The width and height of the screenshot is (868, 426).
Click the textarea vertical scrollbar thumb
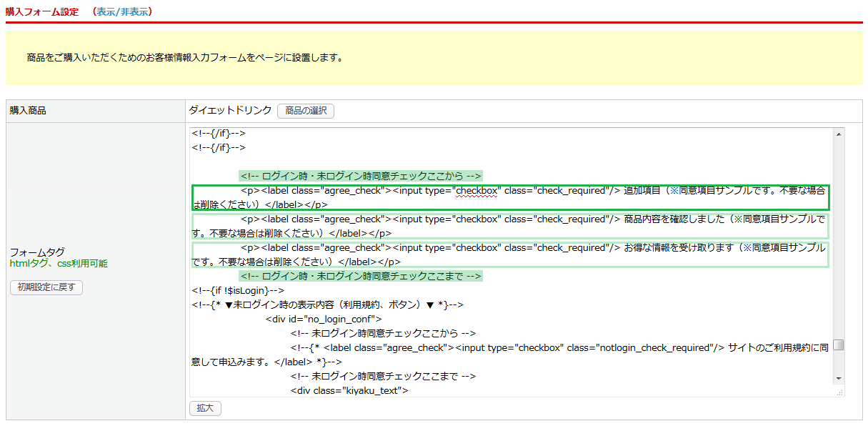pos(839,345)
